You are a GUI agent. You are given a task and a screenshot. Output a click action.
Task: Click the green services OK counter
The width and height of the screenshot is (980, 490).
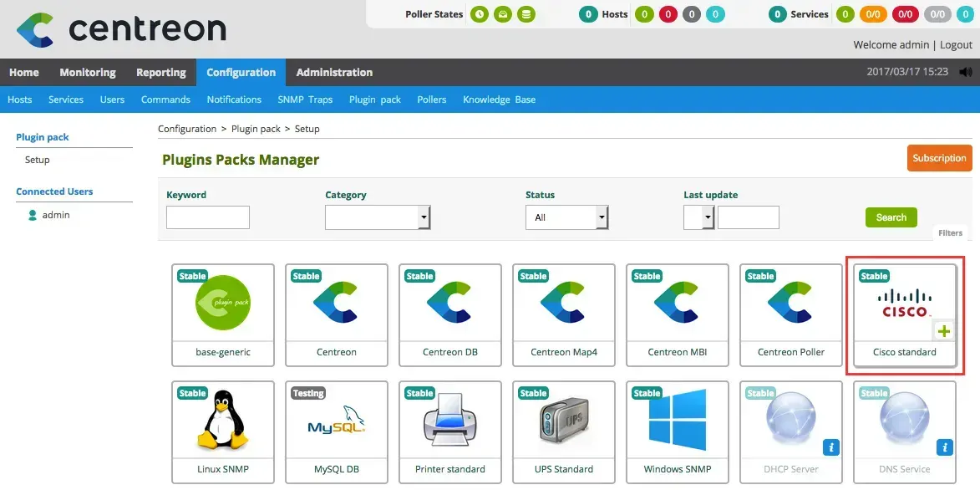(x=845, y=14)
